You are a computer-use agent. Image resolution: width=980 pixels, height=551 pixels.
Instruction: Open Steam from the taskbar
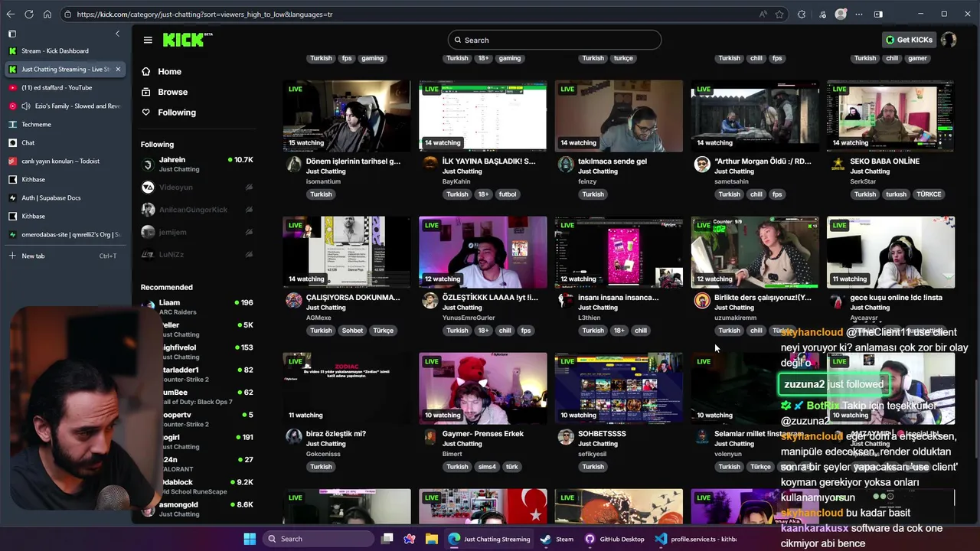point(557,539)
